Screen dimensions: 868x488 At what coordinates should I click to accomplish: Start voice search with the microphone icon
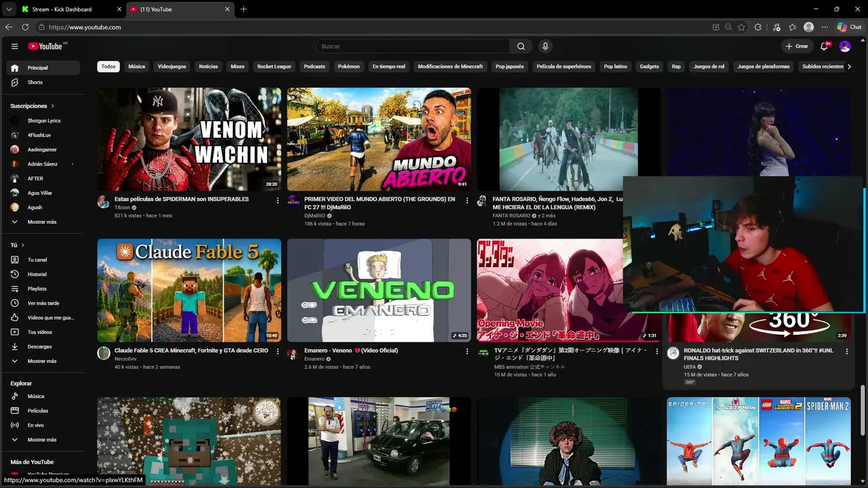[x=545, y=46]
